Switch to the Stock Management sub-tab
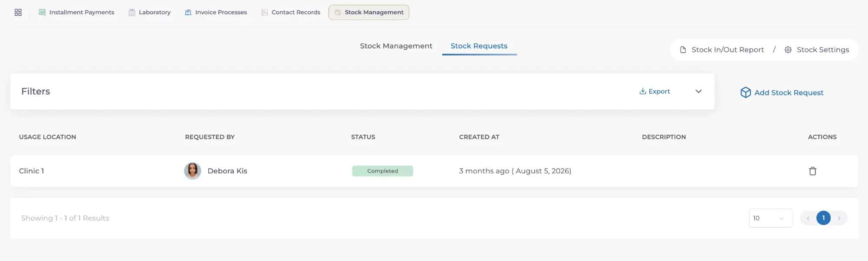This screenshot has width=868, height=261. click(396, 46)
